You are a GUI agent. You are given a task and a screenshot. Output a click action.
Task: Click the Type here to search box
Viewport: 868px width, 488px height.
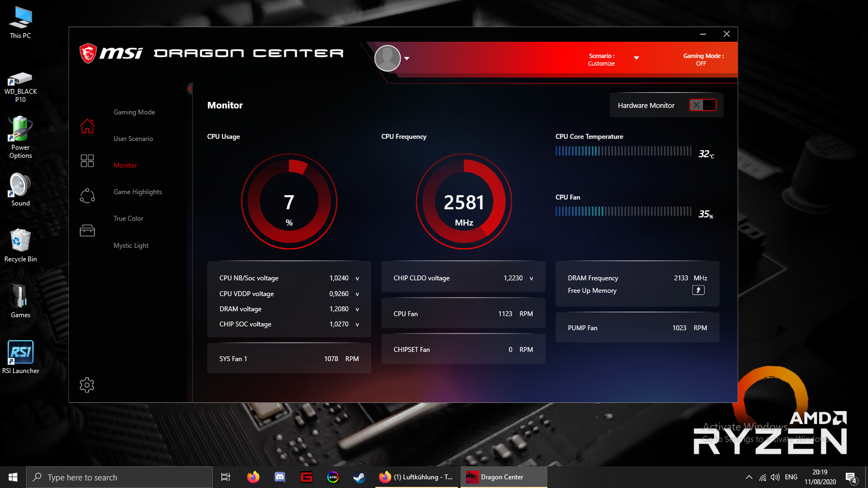(x=119, y=477)
